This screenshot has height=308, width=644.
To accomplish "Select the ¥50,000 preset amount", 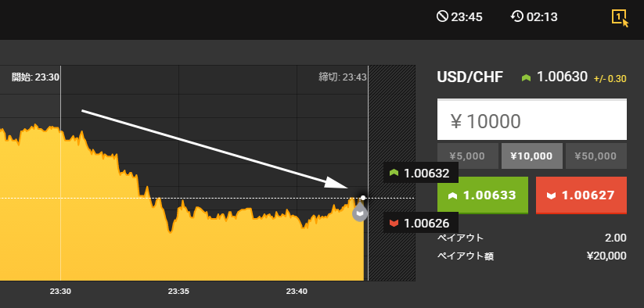I will coord(596,156).
